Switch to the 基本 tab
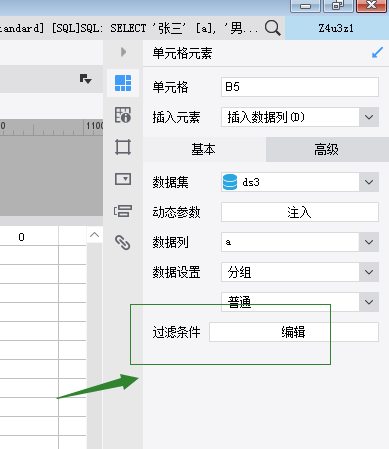The width and height of the screenshot is (389, 449). 204,149
